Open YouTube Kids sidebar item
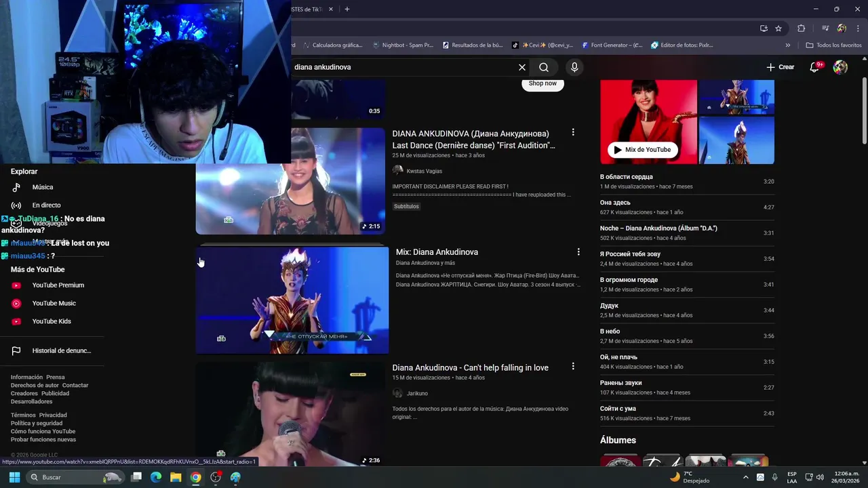The image size is (868, 488). (52, 321)
